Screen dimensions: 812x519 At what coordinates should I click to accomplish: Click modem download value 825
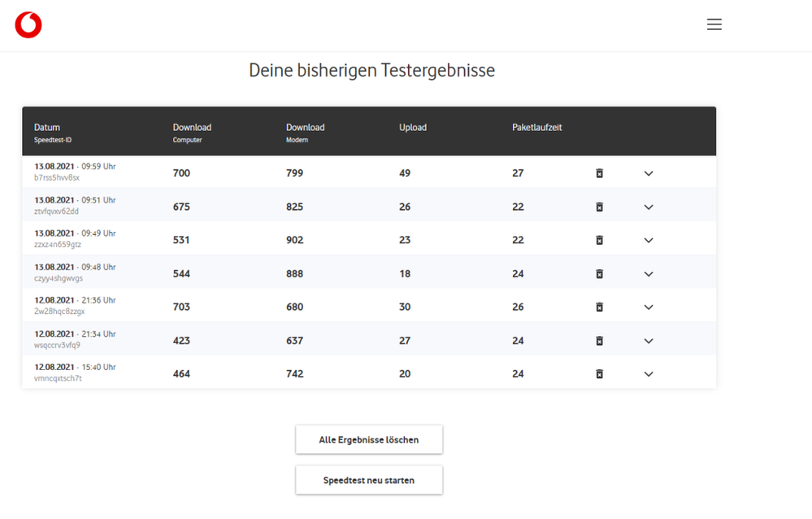tap(295, 207)
